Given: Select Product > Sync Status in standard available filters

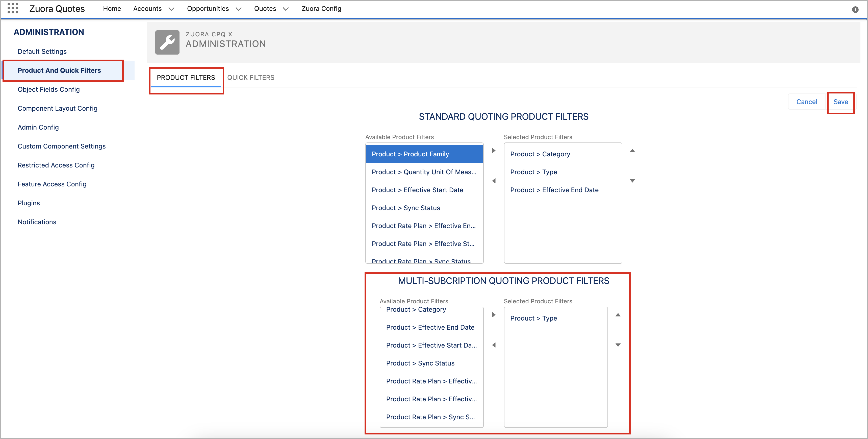Looking at the screenshot, I should (406, 208).
